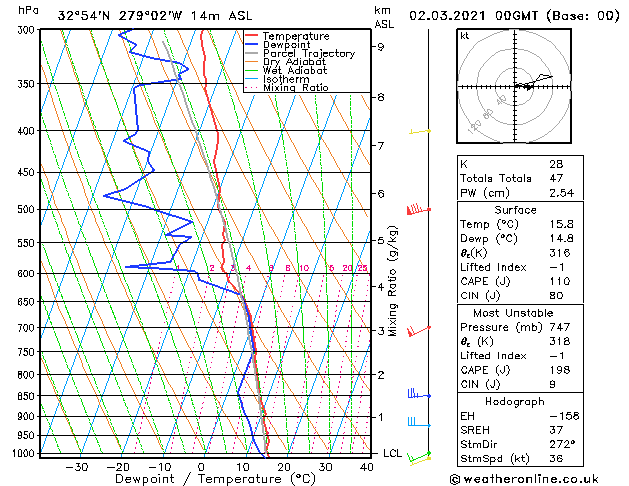
Task: Click the weatheronline.co.uk copyright link
Action: [x=524, y=479]
